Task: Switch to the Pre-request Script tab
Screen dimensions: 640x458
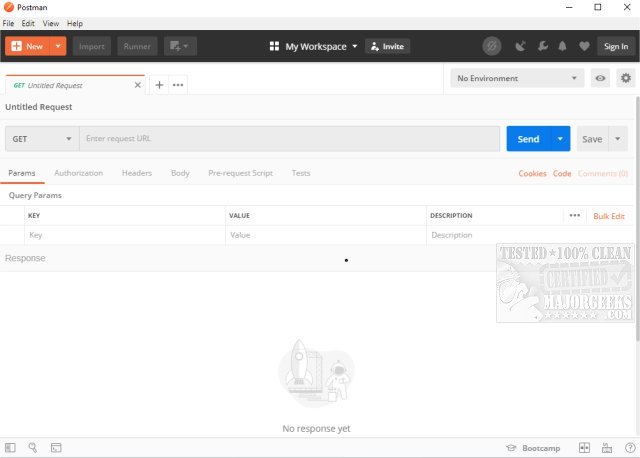Action: pos(240,173)
